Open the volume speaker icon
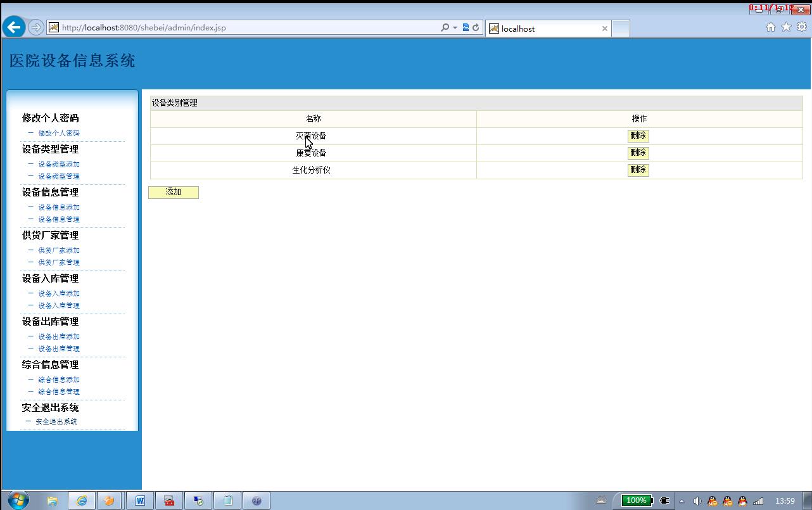 697,500
